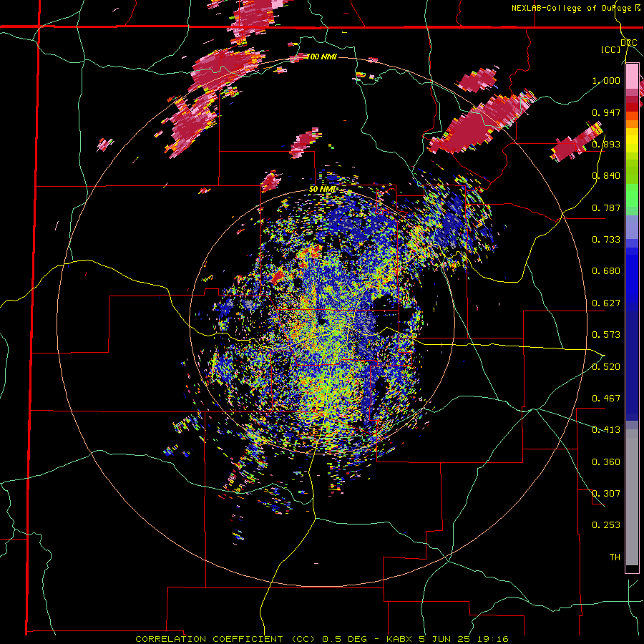Pick the light pink segment of color bar

pos(632,77)
